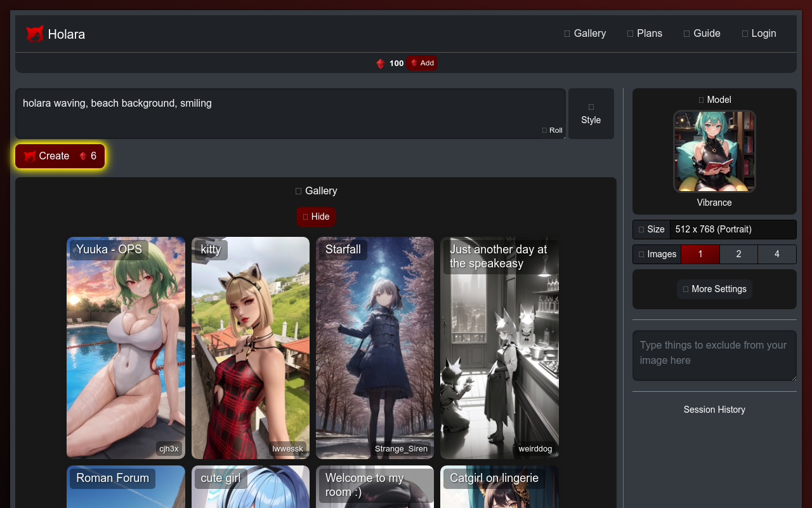The width and height of the screenshot is (812, 508).
Task: Hide the gallery section
Action: point(316,217)
